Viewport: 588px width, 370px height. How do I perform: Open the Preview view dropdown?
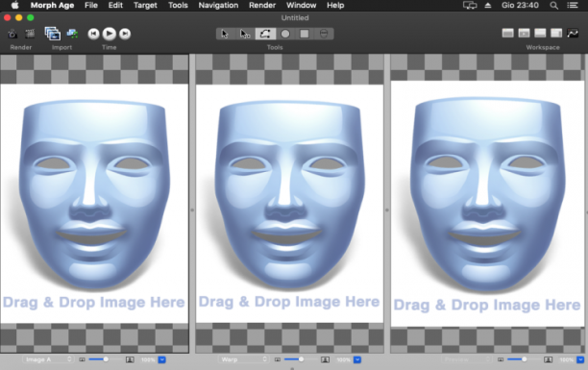466,359
